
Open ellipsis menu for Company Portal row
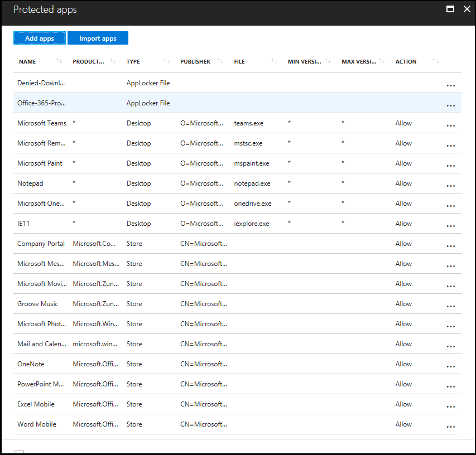point(451,246)
